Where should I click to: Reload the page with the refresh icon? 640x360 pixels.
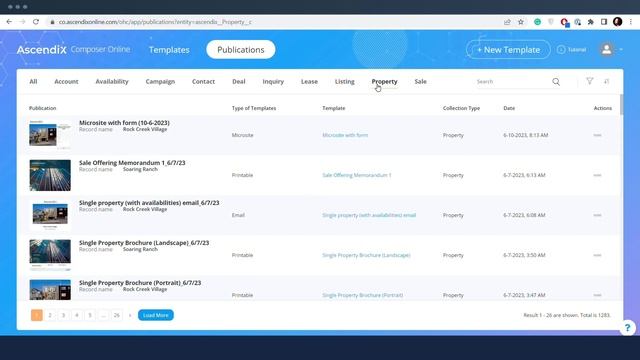point(36,22)
